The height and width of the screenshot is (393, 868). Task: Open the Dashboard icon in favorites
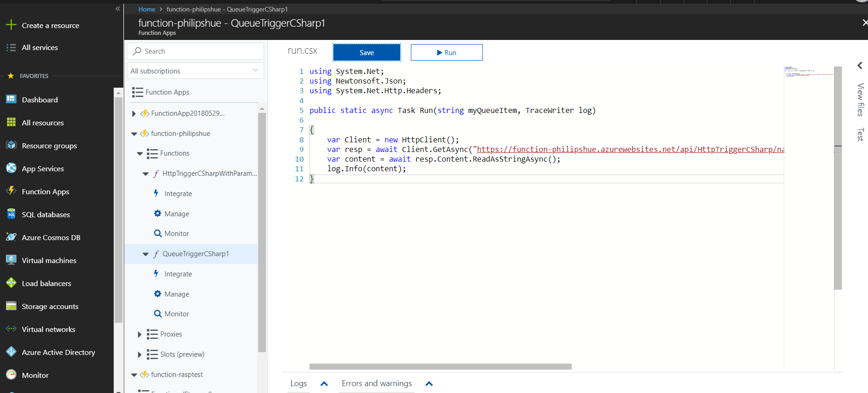click(11, 99)
